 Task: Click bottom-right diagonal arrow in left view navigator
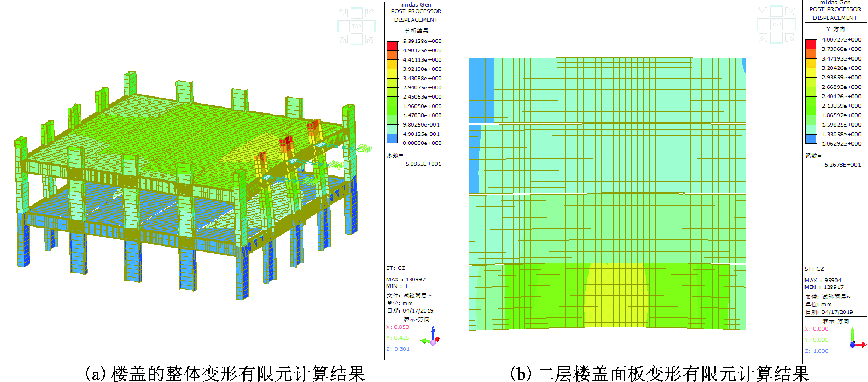click(370, 39)
